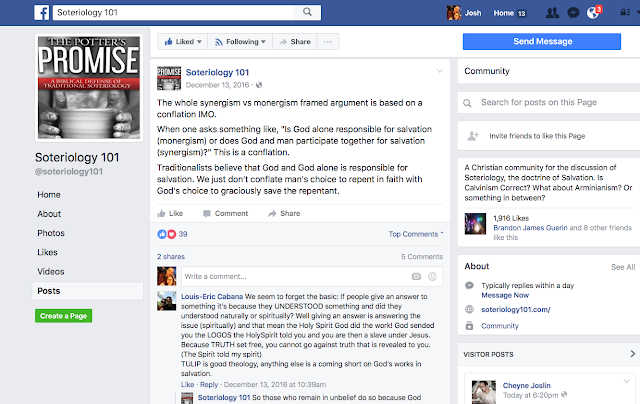Screen dimensions: 640x404
Task: Click the post's small page avatar
Action: 169,78
